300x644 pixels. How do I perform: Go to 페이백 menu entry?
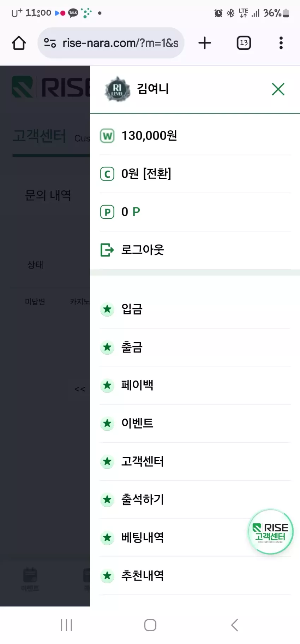click(195, 385)
